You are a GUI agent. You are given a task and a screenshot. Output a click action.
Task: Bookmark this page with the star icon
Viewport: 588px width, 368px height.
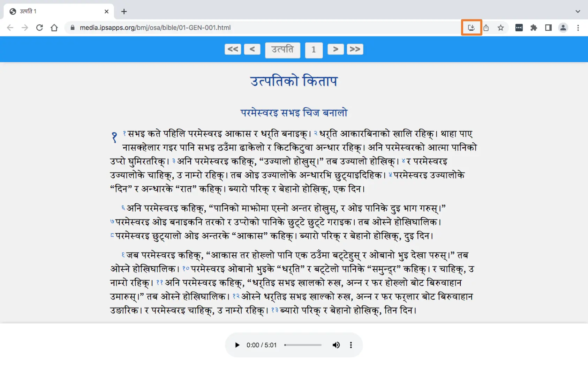point(501,28)
